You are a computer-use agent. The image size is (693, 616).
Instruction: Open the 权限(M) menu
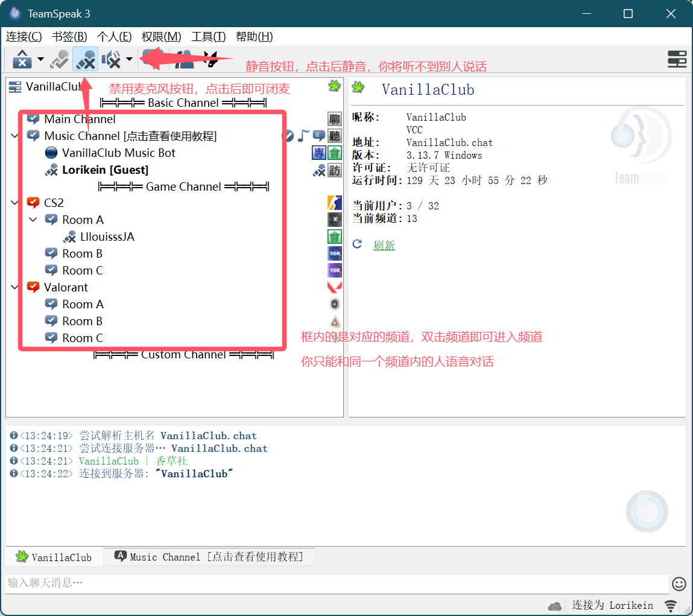click(x=161, y=37)
